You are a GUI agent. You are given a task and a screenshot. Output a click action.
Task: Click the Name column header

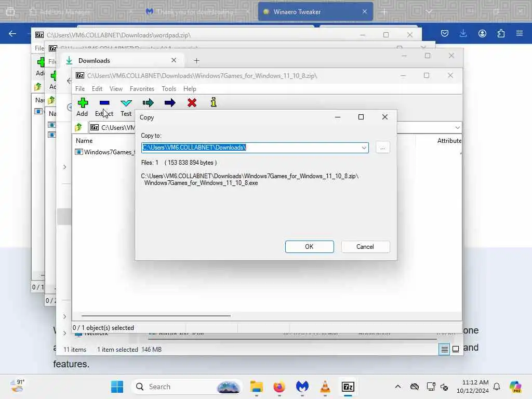84,140
